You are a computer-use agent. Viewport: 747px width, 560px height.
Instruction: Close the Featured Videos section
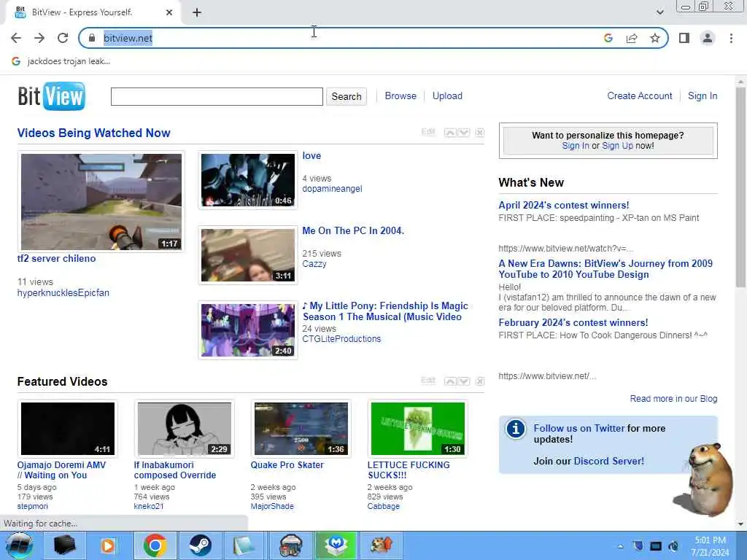480,381
